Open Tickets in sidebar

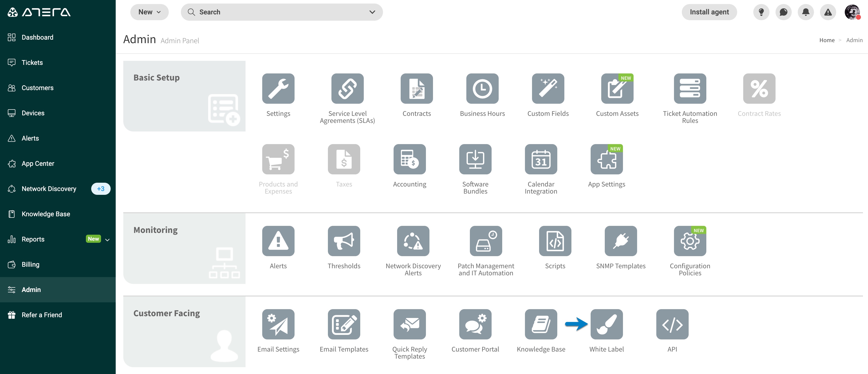click(58, 63)
